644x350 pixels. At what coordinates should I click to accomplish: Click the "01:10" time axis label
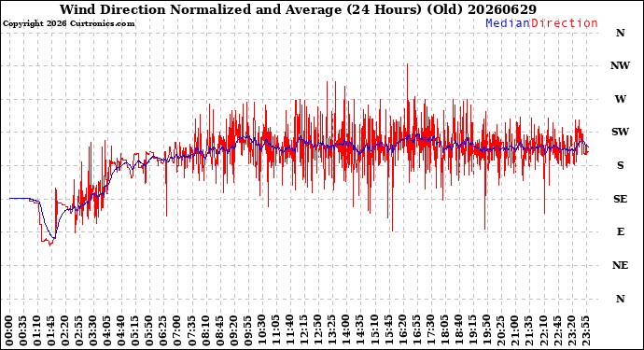coord(37,330)
